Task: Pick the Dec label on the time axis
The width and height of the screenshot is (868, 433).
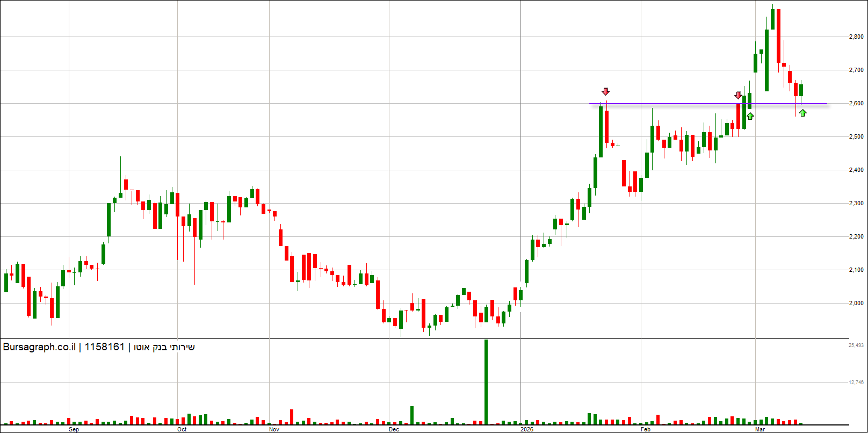Action: (394, 429)
